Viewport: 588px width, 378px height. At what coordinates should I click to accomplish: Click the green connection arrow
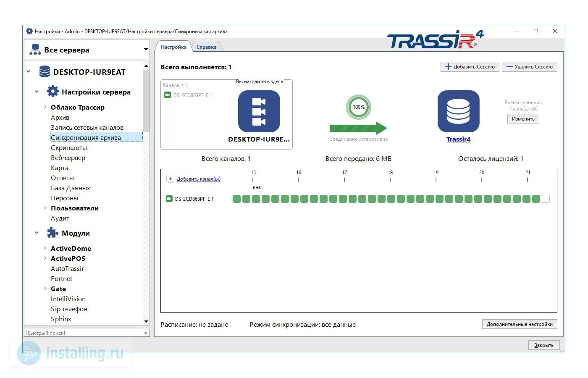(x=358, y=128)
